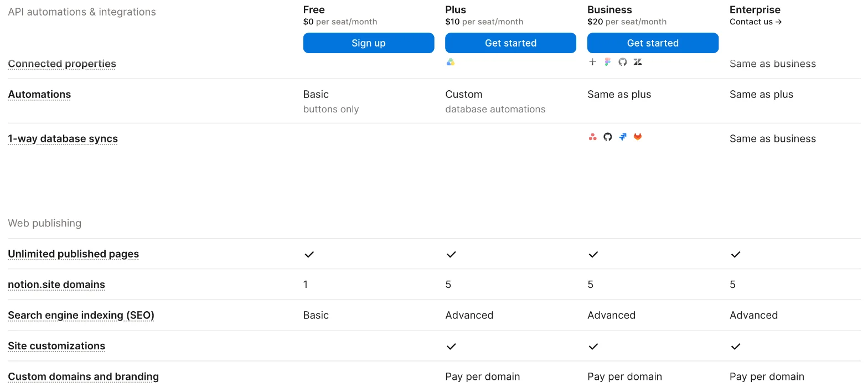Viewport: 868px width, 392px height.
Task: Click the Zendesk icon in Connected properties
Action: [x=638, y=62]
